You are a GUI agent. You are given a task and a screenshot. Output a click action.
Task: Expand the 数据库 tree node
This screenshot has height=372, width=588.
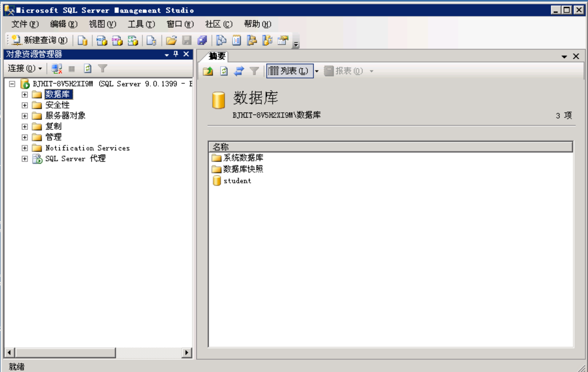coord(25,95)
